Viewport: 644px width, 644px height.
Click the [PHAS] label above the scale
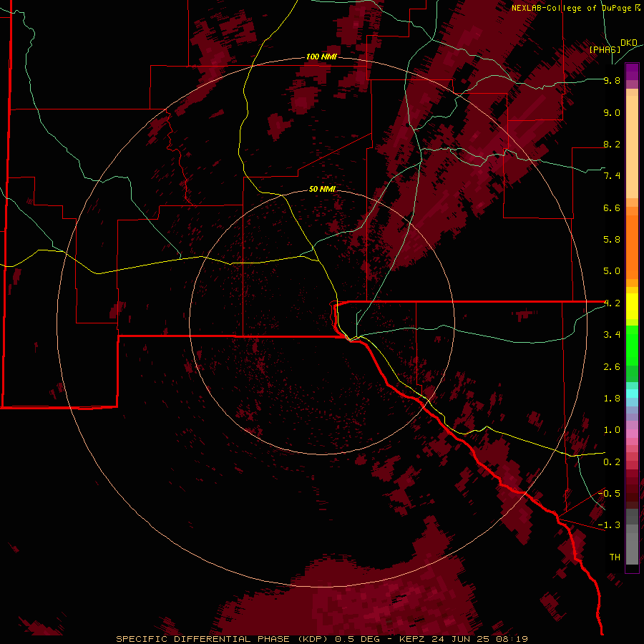coord(605,49)
